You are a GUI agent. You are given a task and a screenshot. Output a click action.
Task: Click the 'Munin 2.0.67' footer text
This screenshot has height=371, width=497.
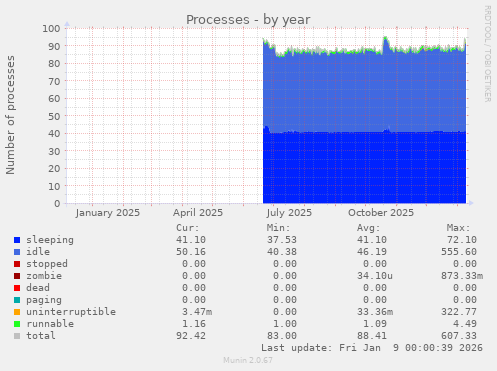[x=248, y=360]
